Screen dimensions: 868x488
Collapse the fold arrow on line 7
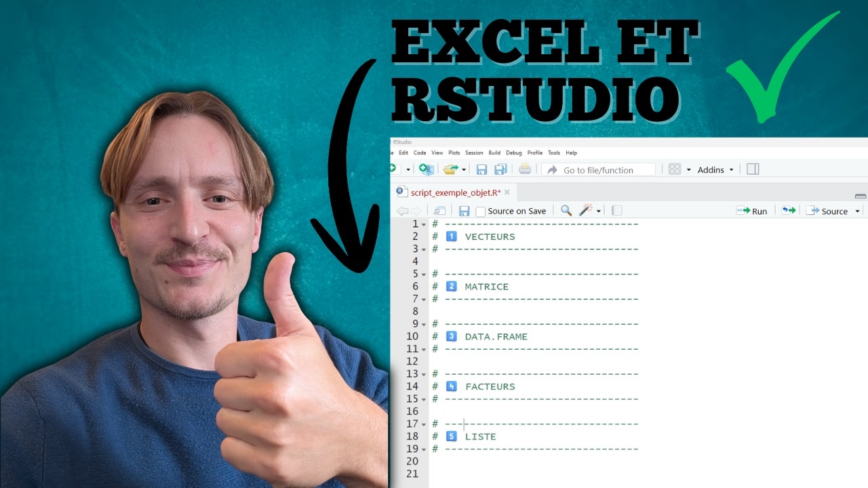click(424, 300)
